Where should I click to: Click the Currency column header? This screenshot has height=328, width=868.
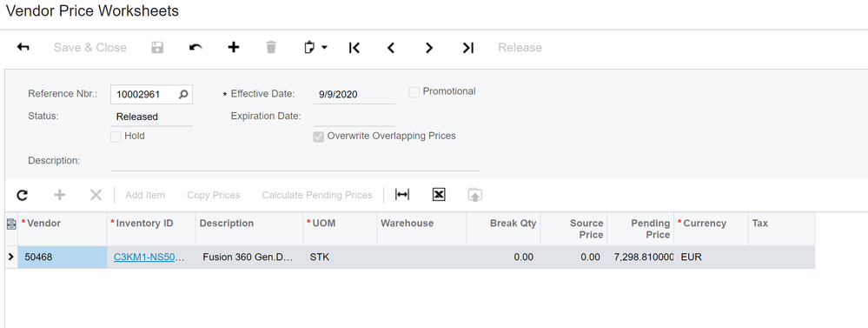711,229
